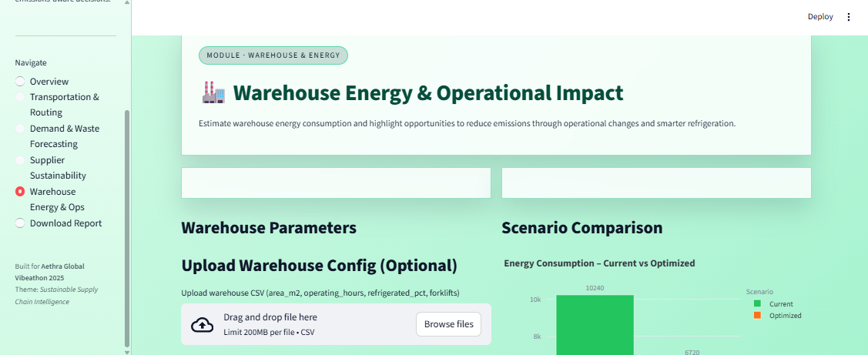Click the Navigate label in the sidebar
The width and height of the screenshot is (868, 355).
31,62
